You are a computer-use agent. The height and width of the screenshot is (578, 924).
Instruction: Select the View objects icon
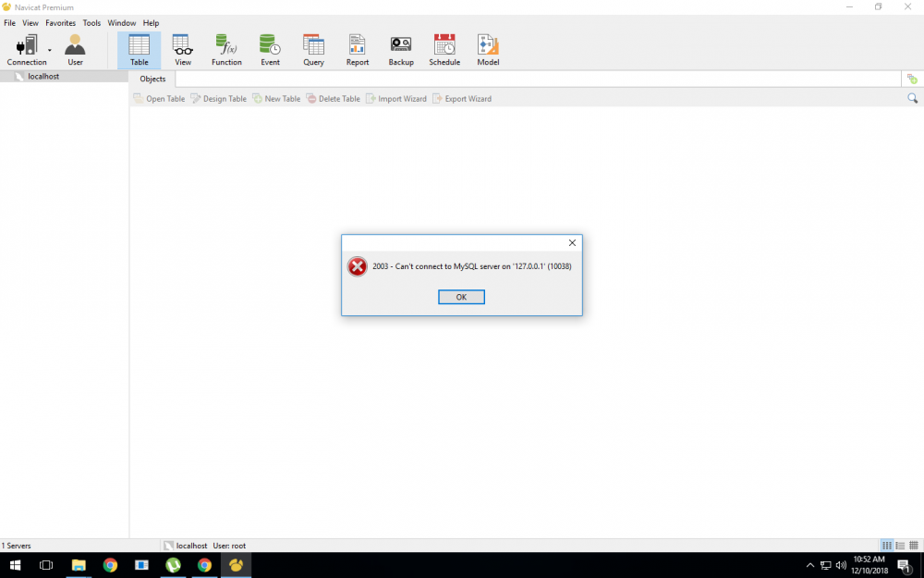(183, 50)
